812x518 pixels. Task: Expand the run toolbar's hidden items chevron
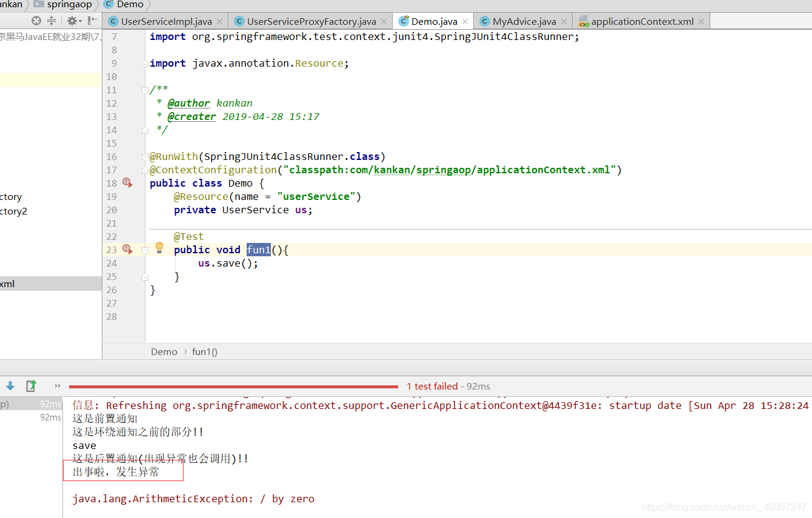pos(58,386)
